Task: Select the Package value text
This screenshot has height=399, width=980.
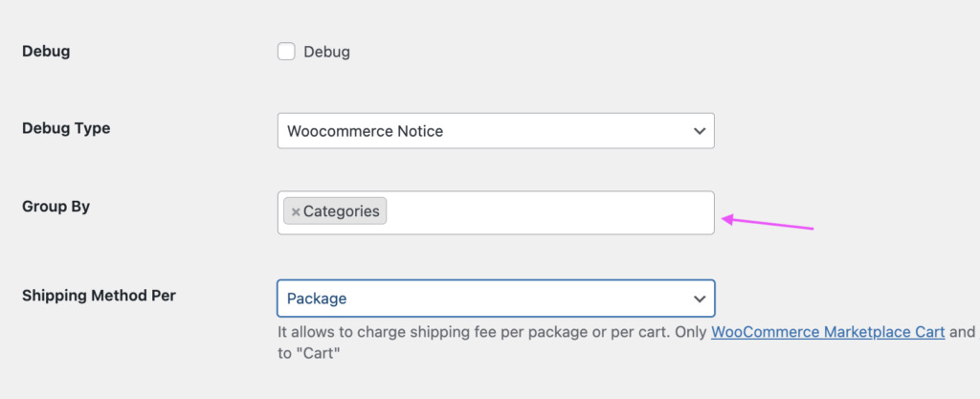Action: (x=317, y=299)
